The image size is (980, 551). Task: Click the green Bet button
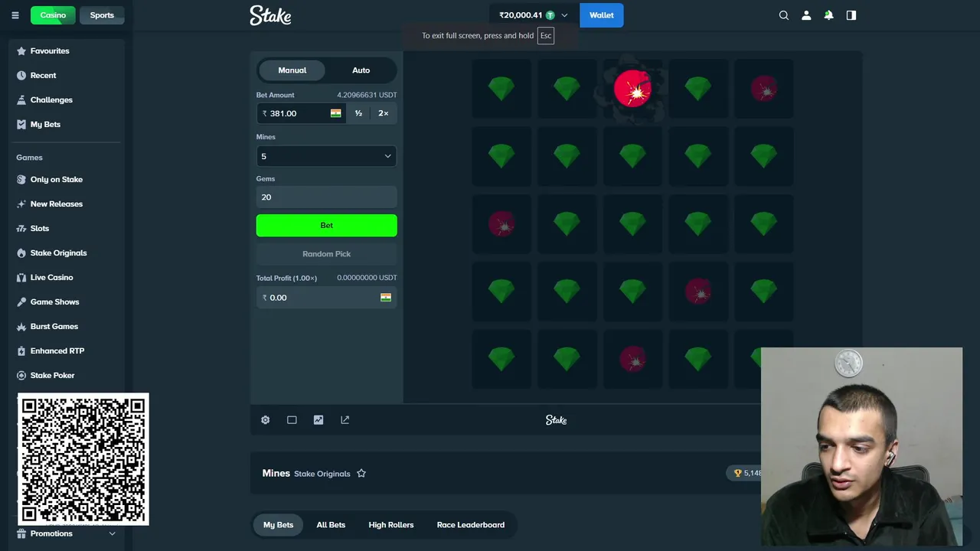[x=326, y=226]
